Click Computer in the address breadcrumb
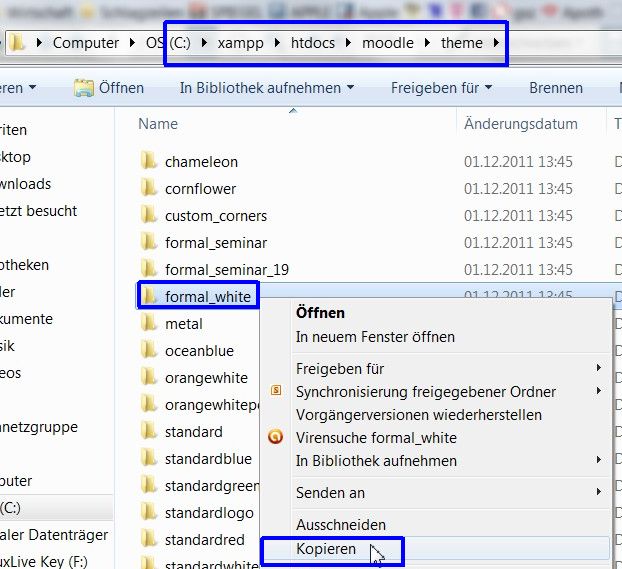This screenshot has width=622, height=569. (x=86, y=42)
